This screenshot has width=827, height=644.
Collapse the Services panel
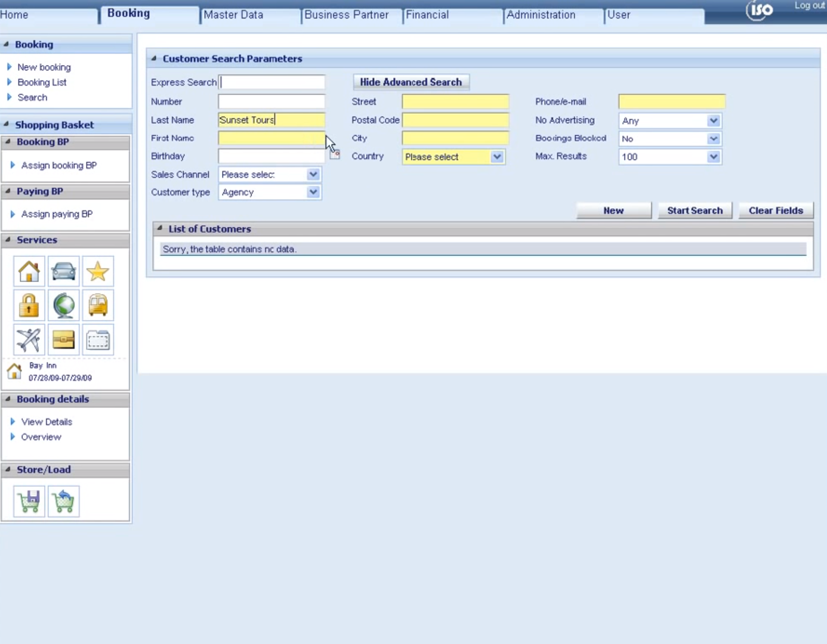click(x=9, y=240)
